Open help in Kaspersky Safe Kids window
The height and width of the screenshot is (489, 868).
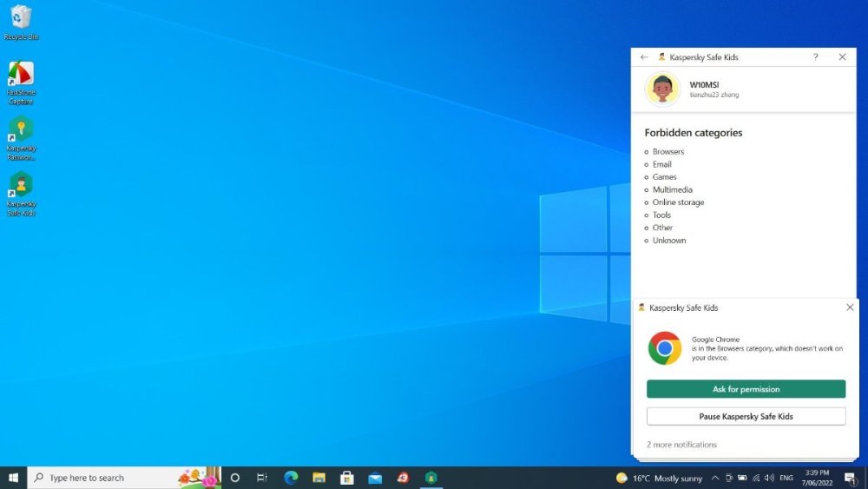(815, 57)
